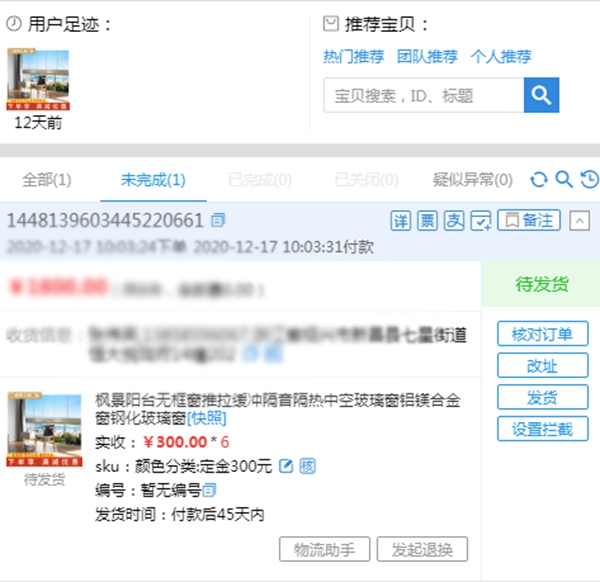
Task: Open 物流助手 button
Action: pyautogui.click(x=324, y=549)
